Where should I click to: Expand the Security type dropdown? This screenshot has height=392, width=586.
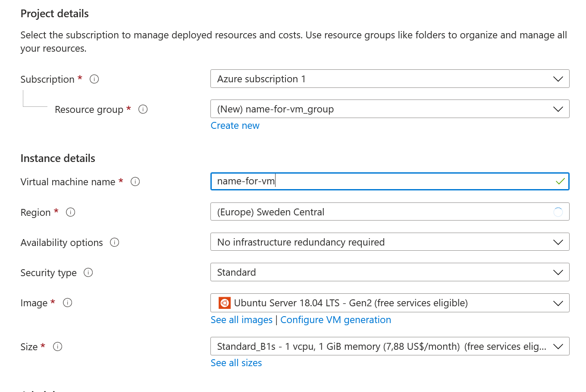point(389,272)
